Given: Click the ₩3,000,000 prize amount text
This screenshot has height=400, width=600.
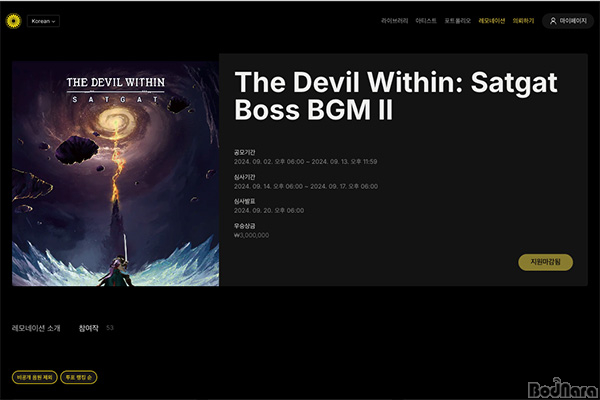Looking at the screenshot, I should click(251, 235).
